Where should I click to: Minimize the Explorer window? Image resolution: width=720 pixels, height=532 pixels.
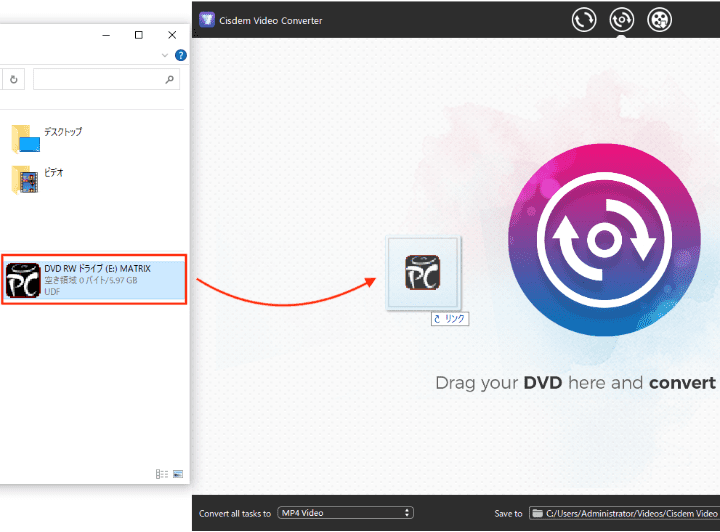(105, 35)
